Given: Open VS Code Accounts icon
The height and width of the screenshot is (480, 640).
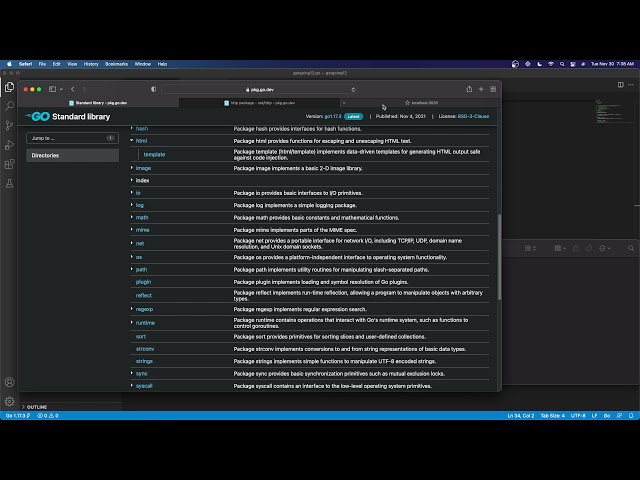Looking at the screenshot, I should 9,382.
